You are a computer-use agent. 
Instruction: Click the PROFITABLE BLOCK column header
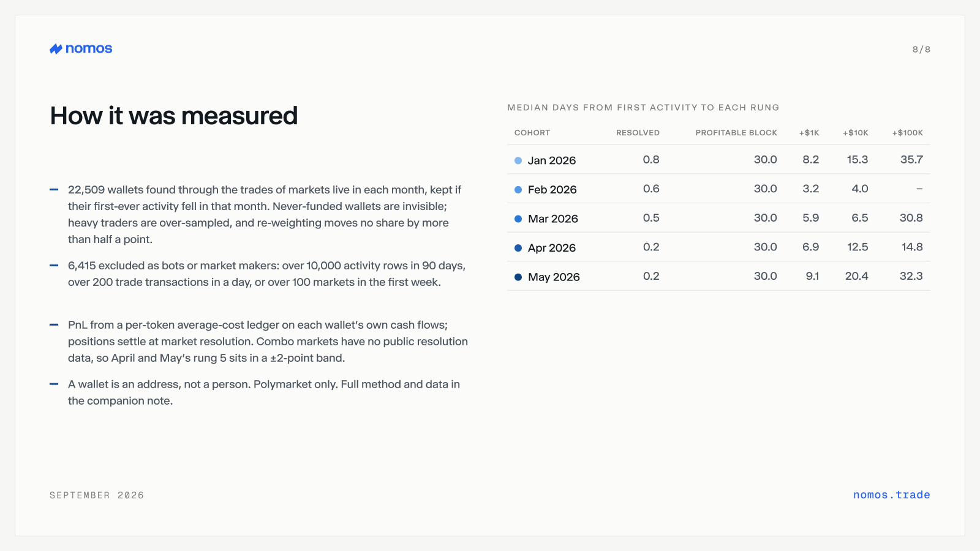736,133
